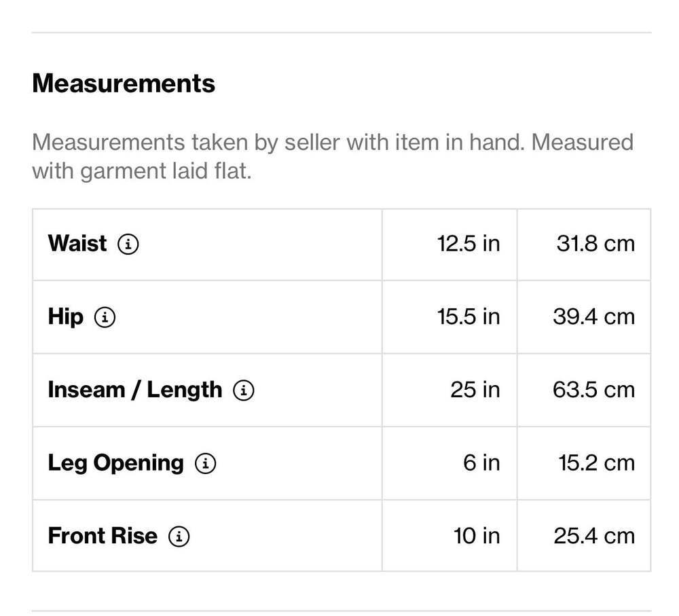679x616 pixels.
Task: Open the Waist info icon
Action: 128,244
